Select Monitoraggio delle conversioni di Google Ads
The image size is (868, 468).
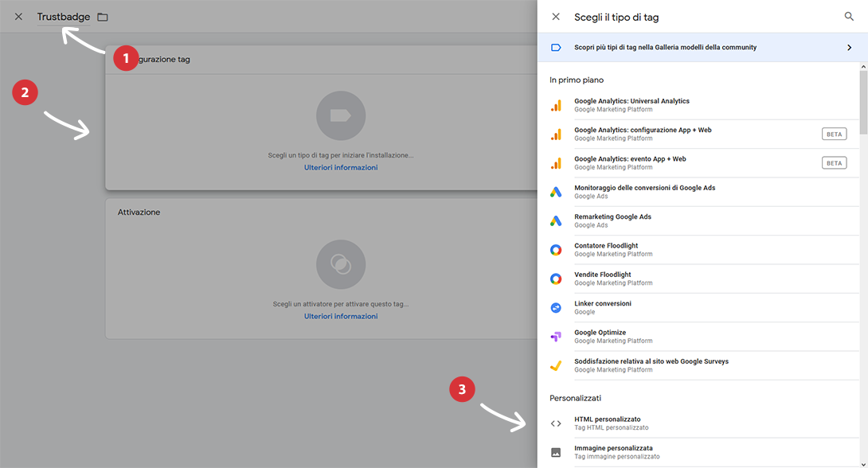(704, 192)
